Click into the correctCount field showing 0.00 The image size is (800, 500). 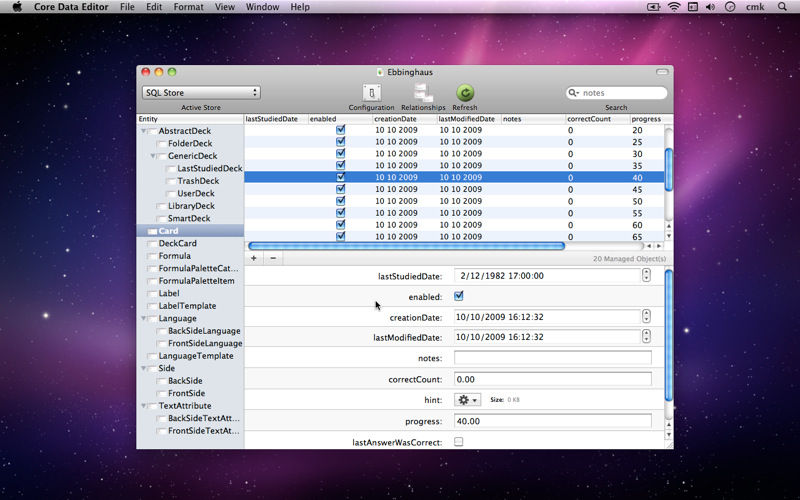553,379
